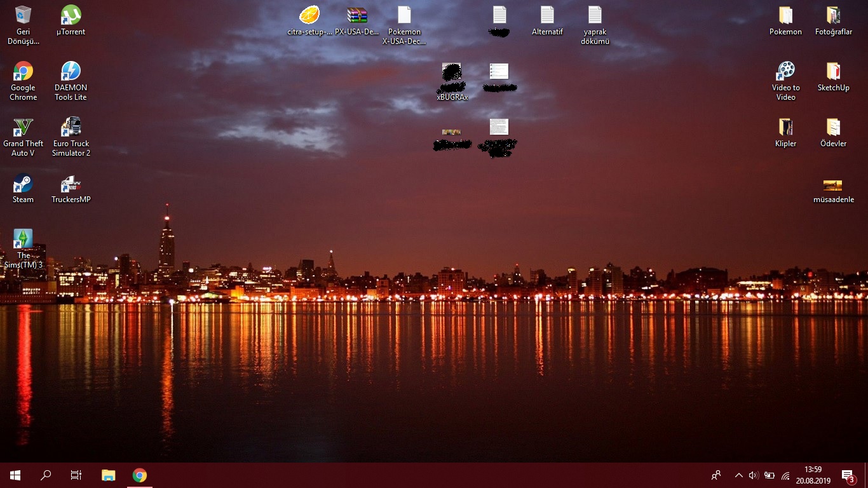The height and width of the screenshot is (488, 868).
Task: Expand the hidden system tray icons
Action: pos(738,475)
